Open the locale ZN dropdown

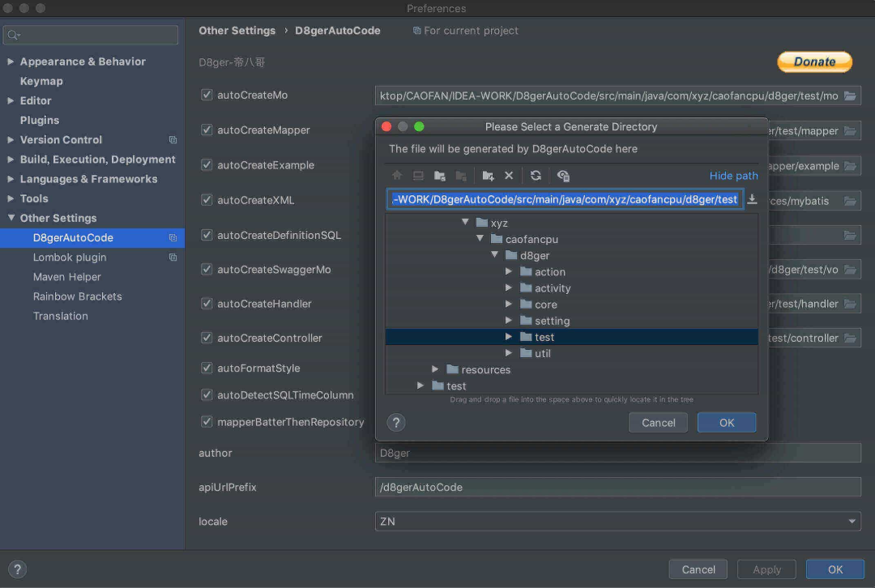point(617,522)
